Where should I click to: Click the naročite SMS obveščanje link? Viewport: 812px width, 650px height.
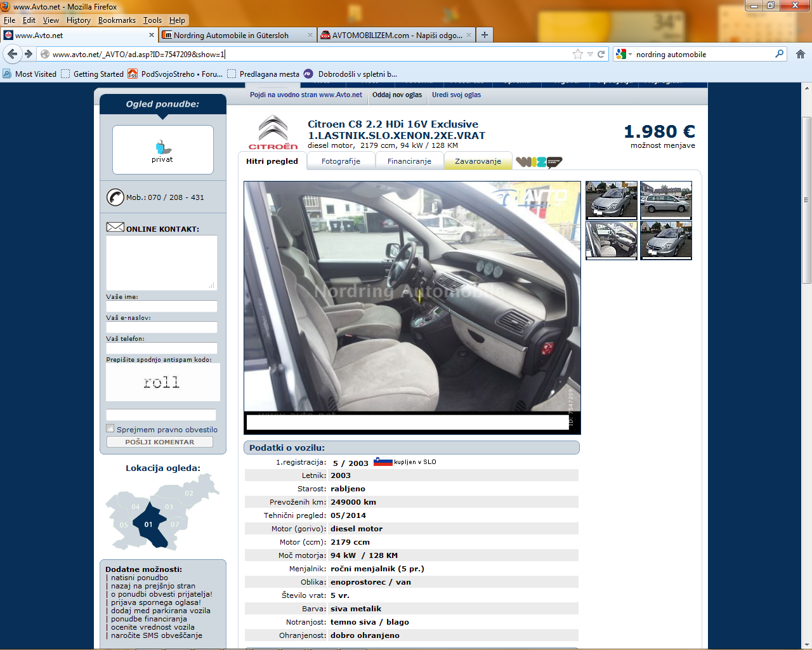tap(157, 635)
